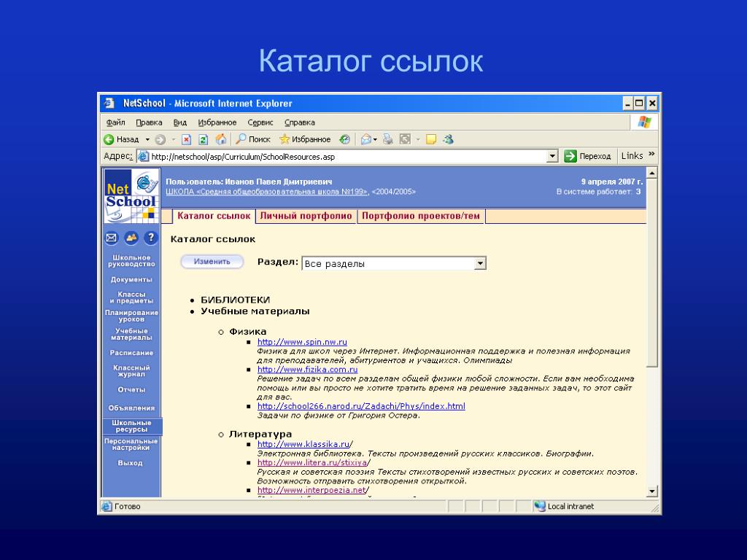Viewport: 747px width, 560px height.
Task: Expand the address bar dropdown arrow
Action: coord(552,156)
